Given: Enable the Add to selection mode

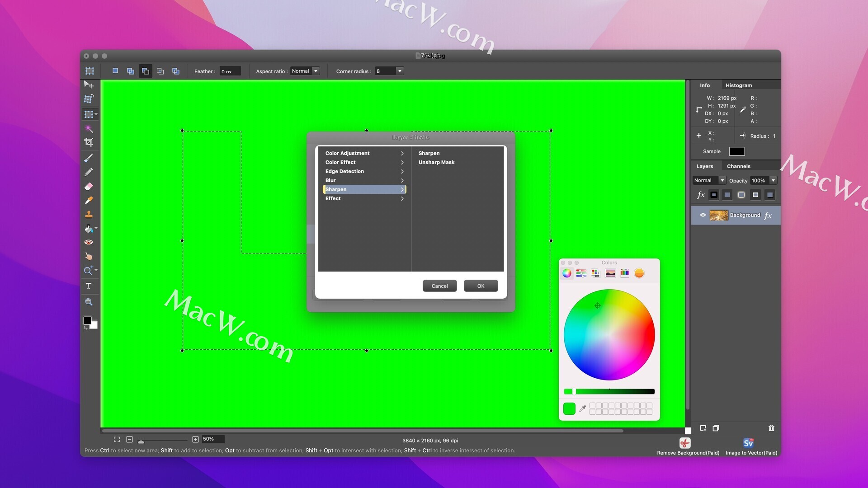Looking at the screenshot, I should (x=130, y=71).
